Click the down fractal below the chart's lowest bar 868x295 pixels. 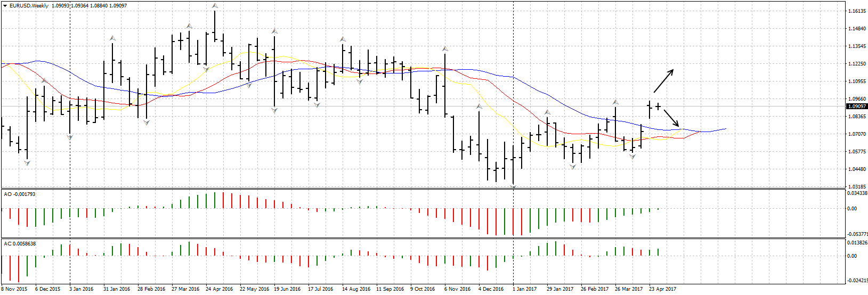click(513, 186)
